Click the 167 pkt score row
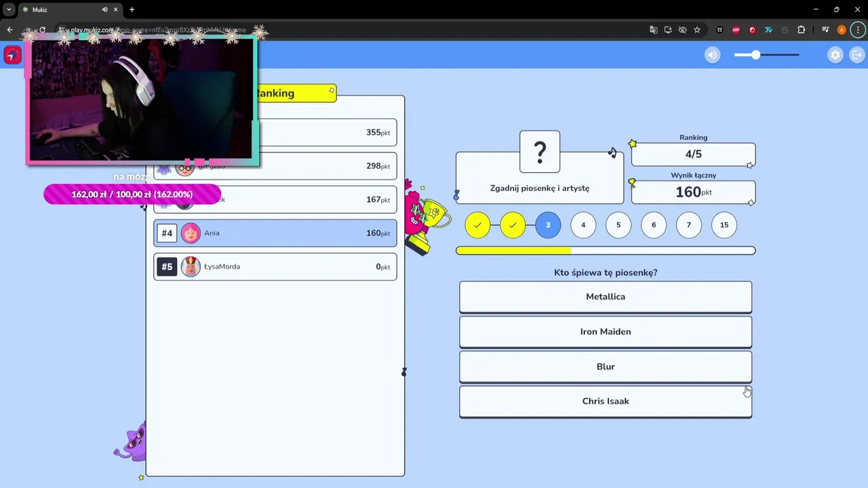This screenshot has height=488, width=868. pyautogui.click(x=275, y=200)
